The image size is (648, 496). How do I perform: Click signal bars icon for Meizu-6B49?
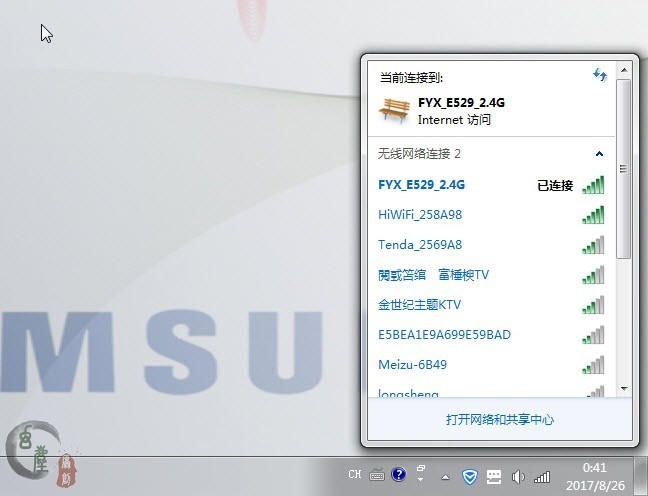tap(593, 365)
